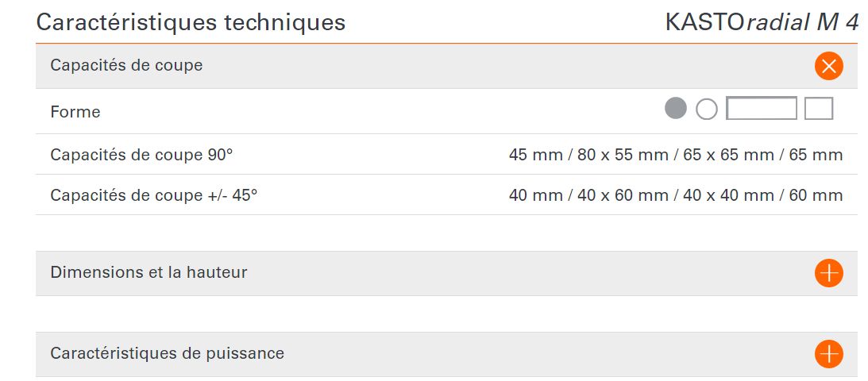This screenshot has width=868, height=381.
Task: Click the orange plus icon beside Caractéristiques de puissance
Action: pos(828,354)
